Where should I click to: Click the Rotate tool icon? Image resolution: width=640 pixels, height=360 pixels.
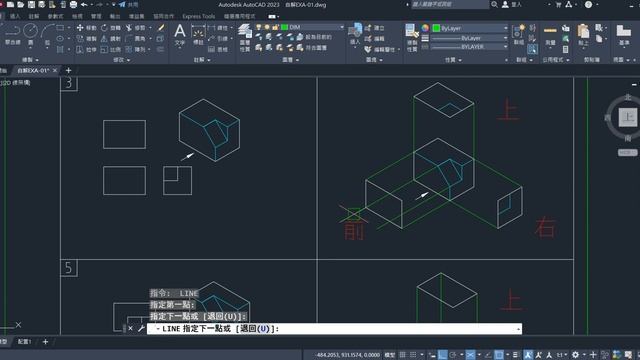pyautogui.click(x=104, y=28)
